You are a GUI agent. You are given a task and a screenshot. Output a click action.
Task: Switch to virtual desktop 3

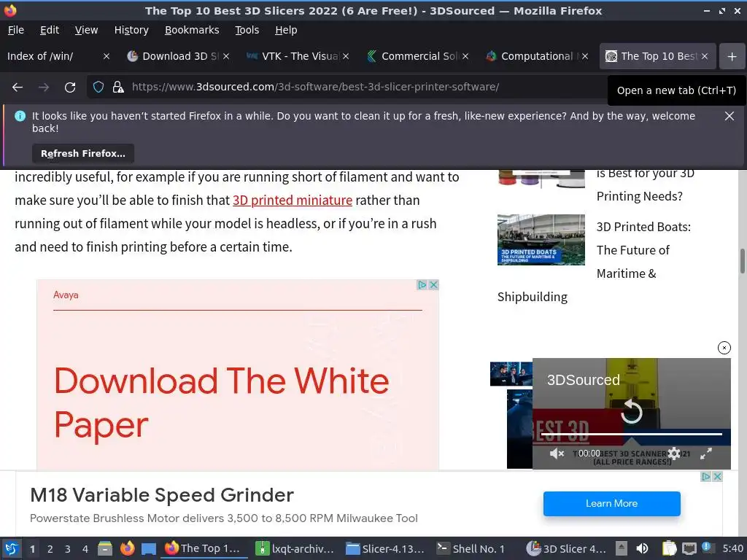click(68, 549)
